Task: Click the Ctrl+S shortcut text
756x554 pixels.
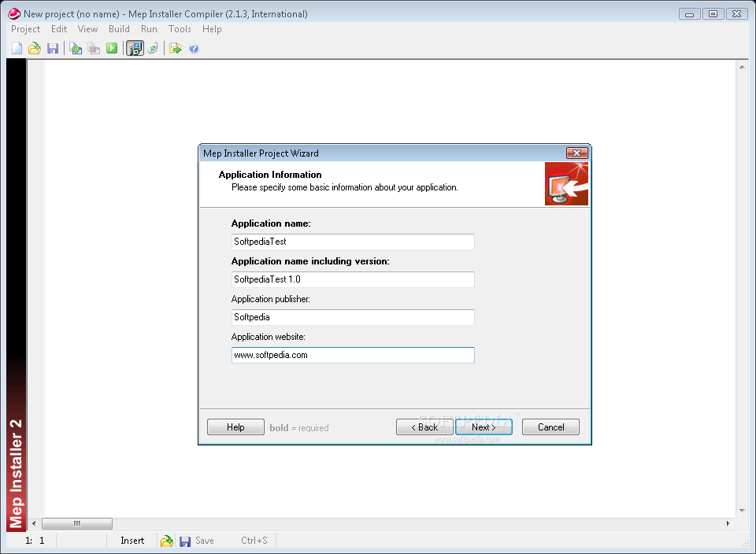Action: [x=254, y=541]
